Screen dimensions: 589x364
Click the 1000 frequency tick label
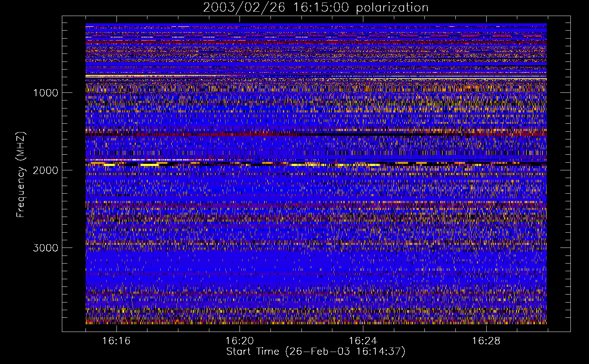click(x=46, y=93)
